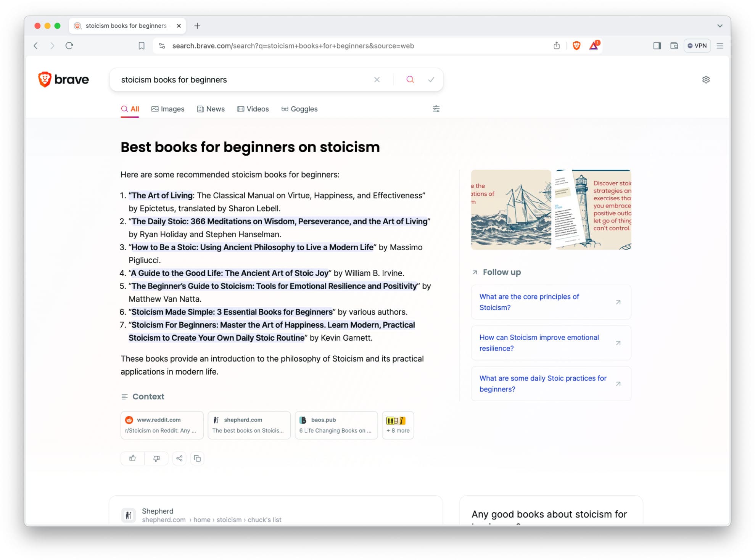Image resolution: width=755 pixels, height=560 pixels.
Task: Switch to Images tab
Action: [x=167, y=109]
